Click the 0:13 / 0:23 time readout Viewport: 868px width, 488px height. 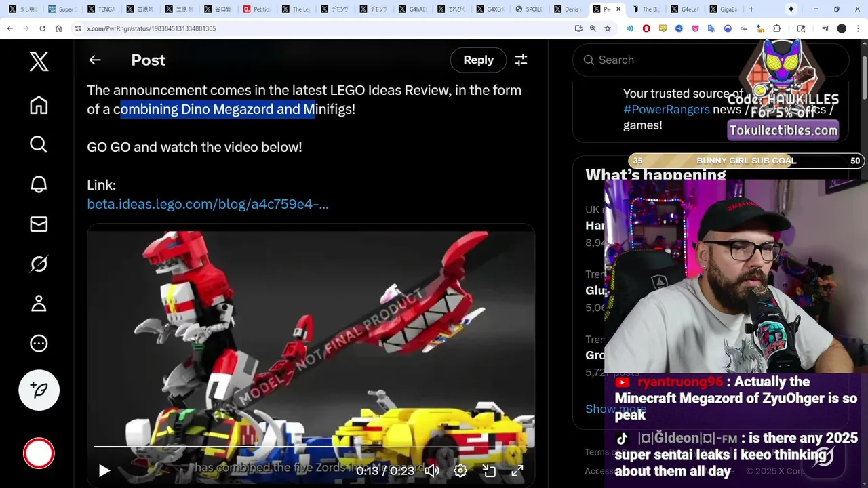pyautogui.click(x=385, y=470)
